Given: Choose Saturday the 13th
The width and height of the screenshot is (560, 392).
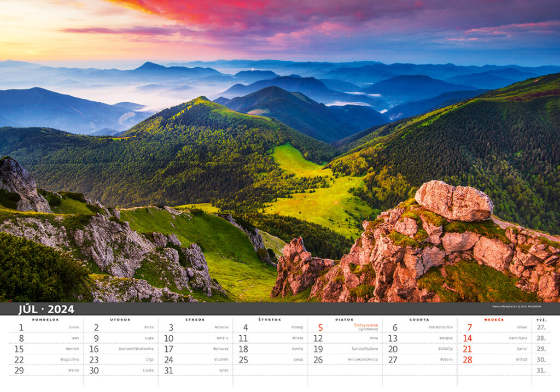Looking at the screenshot, I should point(393,338).
